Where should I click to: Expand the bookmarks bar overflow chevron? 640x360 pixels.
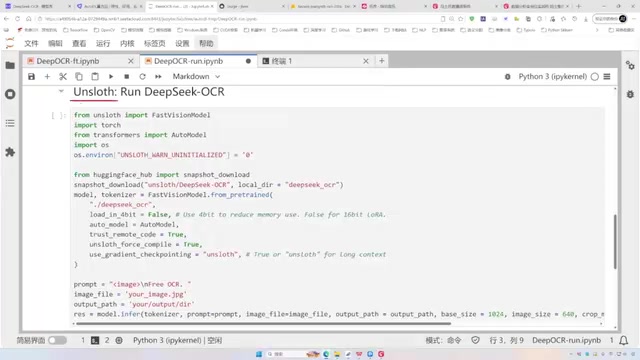tap(597, 30)
